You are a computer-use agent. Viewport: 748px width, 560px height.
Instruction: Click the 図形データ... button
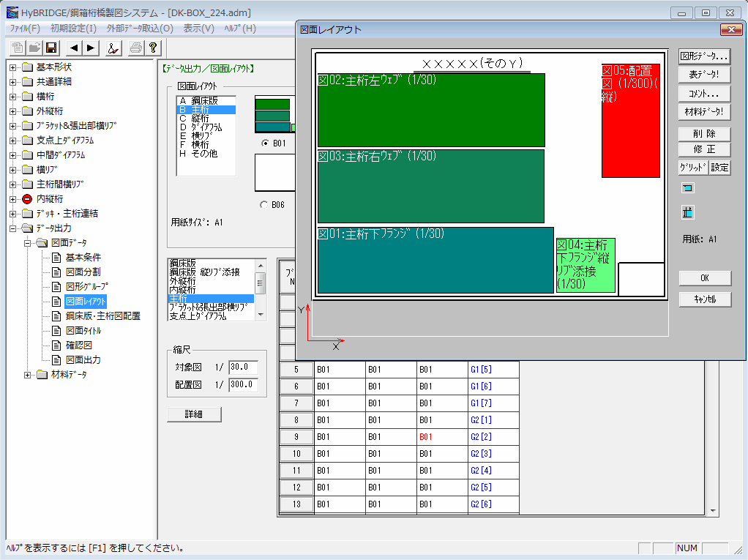[704, 56]
